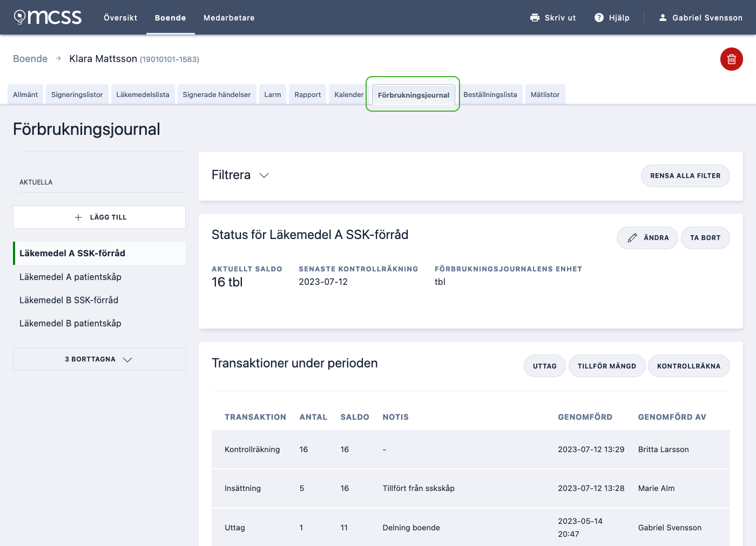Click the breadcrumb arrow after Boende
The height and width of the screenshot is (546, 756).
pyautogui.click(x=58, y=58)
